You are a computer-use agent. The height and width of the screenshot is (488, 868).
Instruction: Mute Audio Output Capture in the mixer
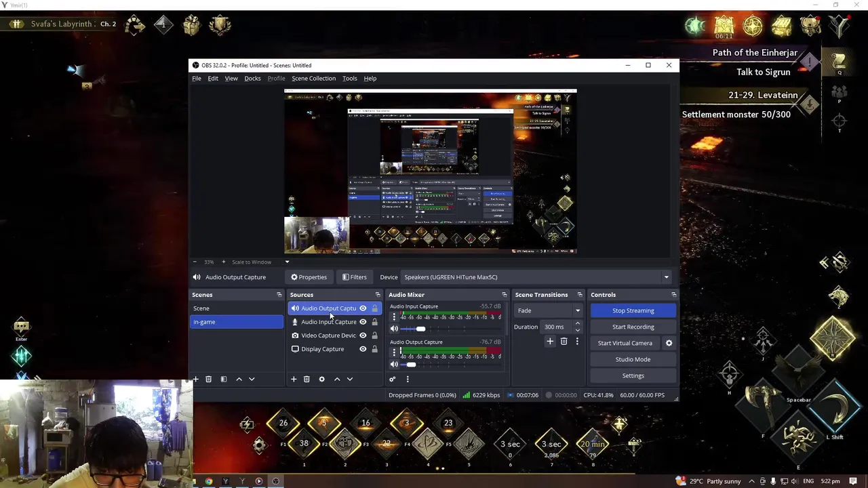pyautogui.click(x=394, y=365)
